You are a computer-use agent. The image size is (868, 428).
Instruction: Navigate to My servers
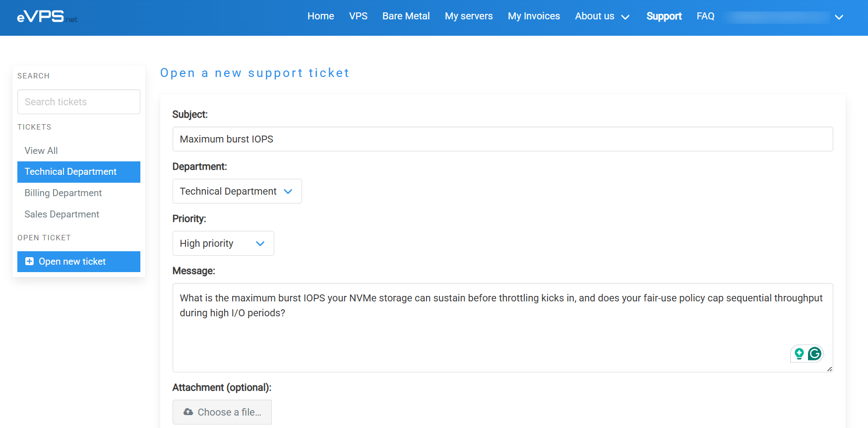point(469,16)
